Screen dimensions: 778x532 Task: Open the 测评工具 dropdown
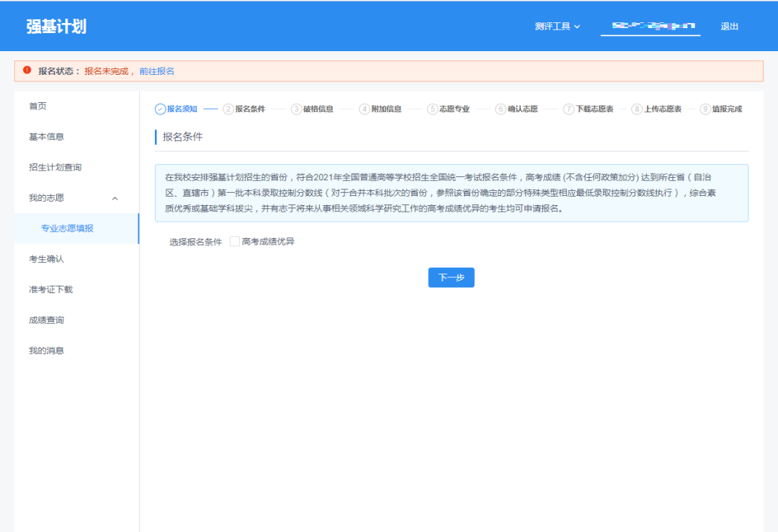click(553, 26)
